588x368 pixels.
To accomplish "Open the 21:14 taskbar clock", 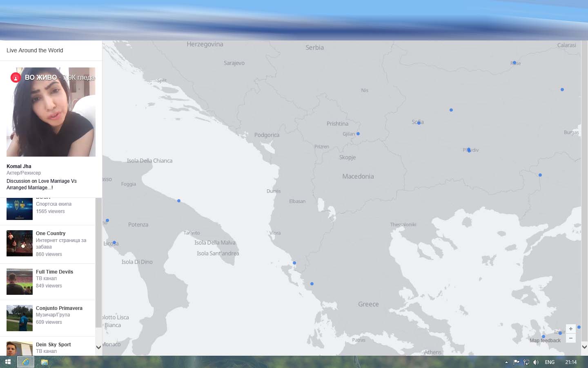I will click(571, 362).
